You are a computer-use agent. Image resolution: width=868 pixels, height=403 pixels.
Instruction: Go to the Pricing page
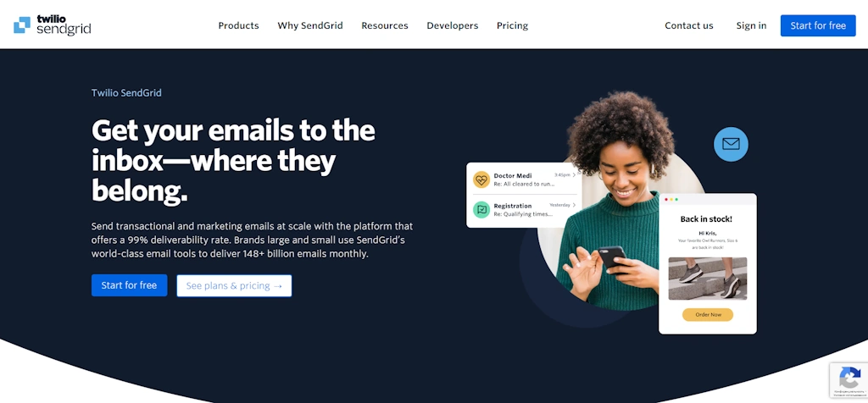512,25
